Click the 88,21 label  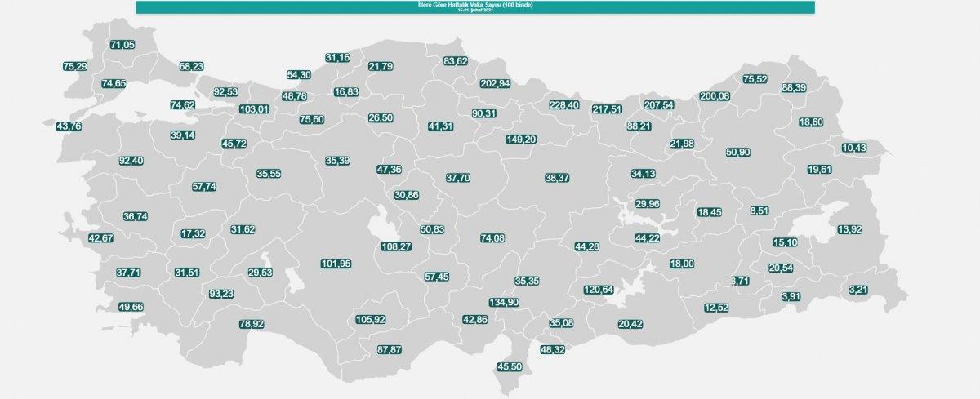638,126
